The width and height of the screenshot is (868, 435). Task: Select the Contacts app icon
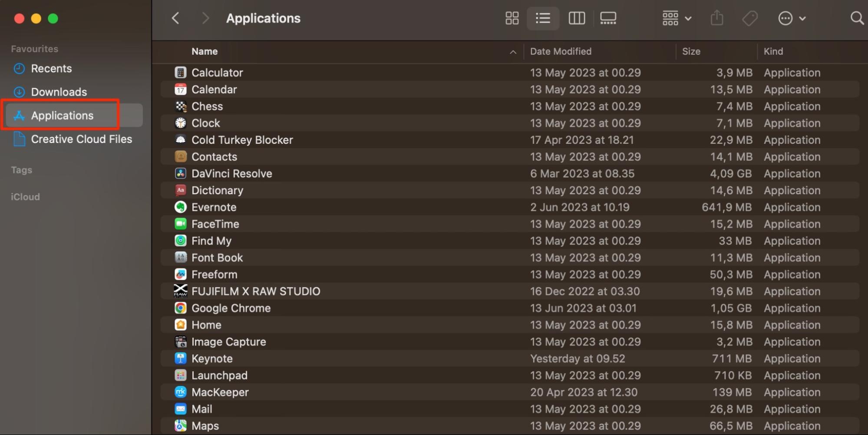tap(181, 156)
